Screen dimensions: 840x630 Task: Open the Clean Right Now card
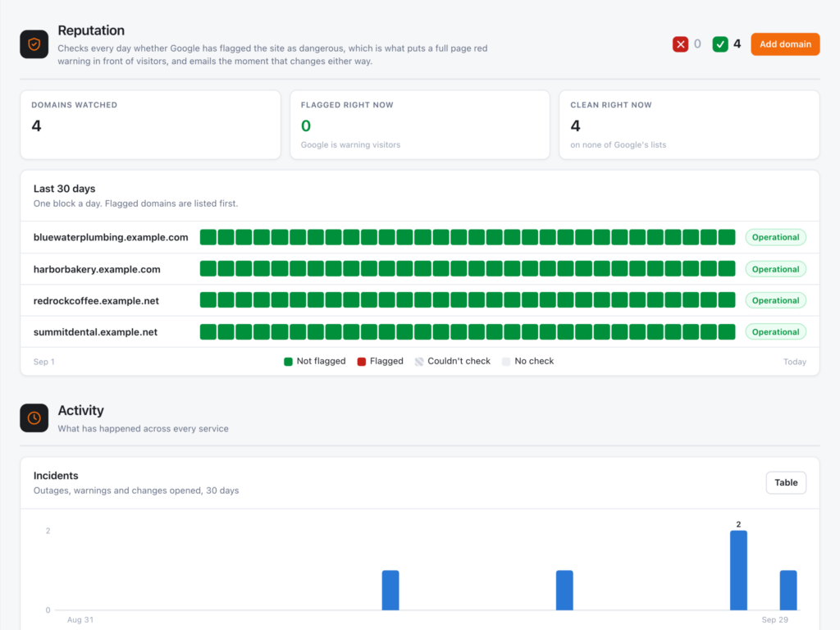pos(689,125)
